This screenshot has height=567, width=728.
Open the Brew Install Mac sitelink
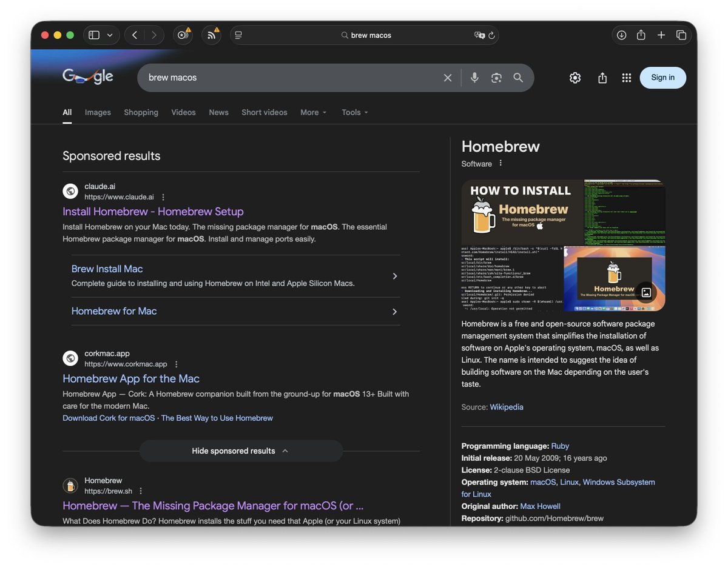107,269
